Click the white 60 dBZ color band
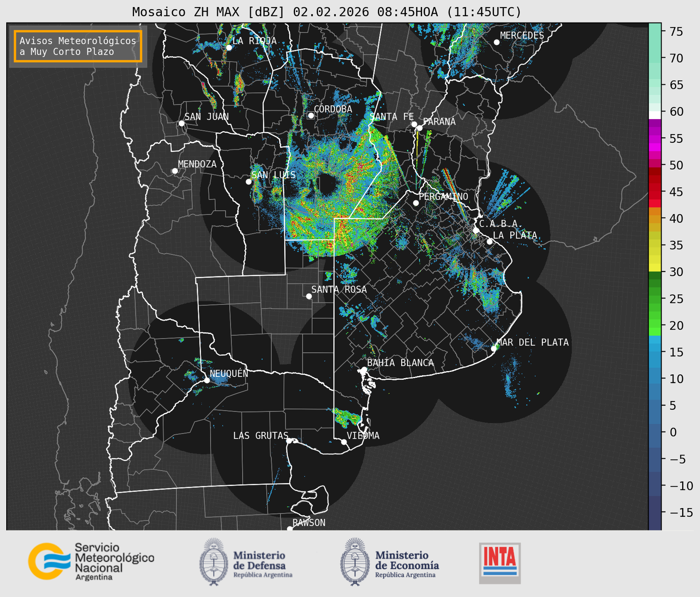Image resolution: width=700 pixels, height=597 pixels. 654,115
